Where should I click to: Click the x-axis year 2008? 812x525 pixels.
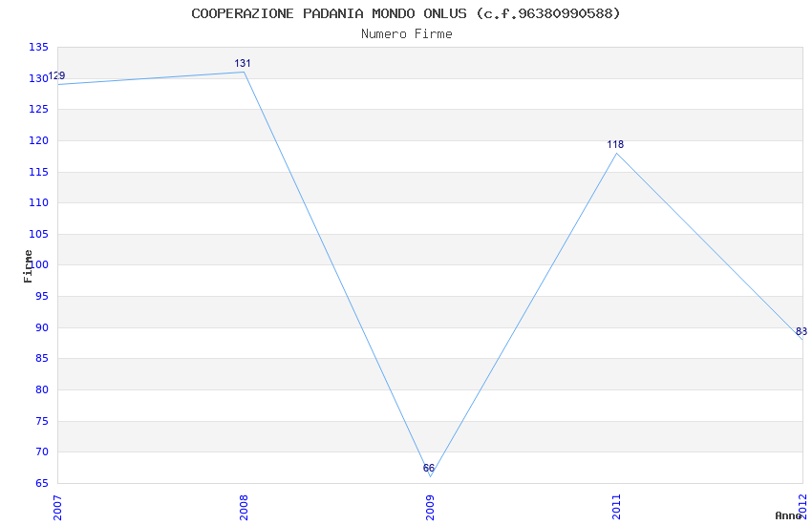click(x=244, y=508)
